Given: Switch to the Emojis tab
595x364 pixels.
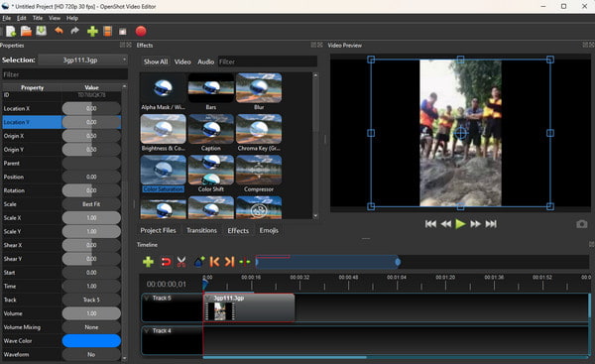Looking at the screenshot, I should 269,230.
